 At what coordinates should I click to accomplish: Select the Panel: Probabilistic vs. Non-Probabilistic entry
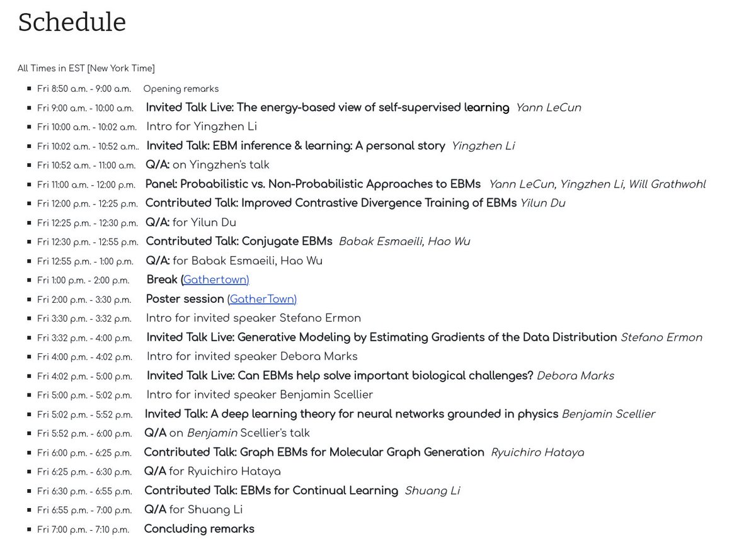point(313,184)
